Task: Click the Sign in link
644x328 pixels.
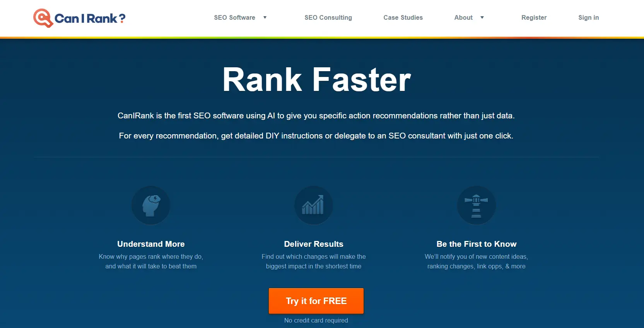Action: (x=588, y=17)
